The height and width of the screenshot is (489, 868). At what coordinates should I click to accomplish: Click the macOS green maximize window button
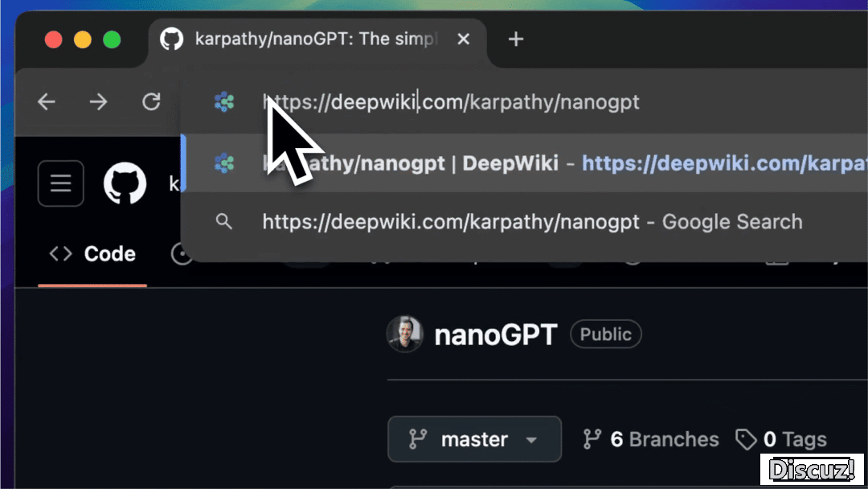(112, 40)
